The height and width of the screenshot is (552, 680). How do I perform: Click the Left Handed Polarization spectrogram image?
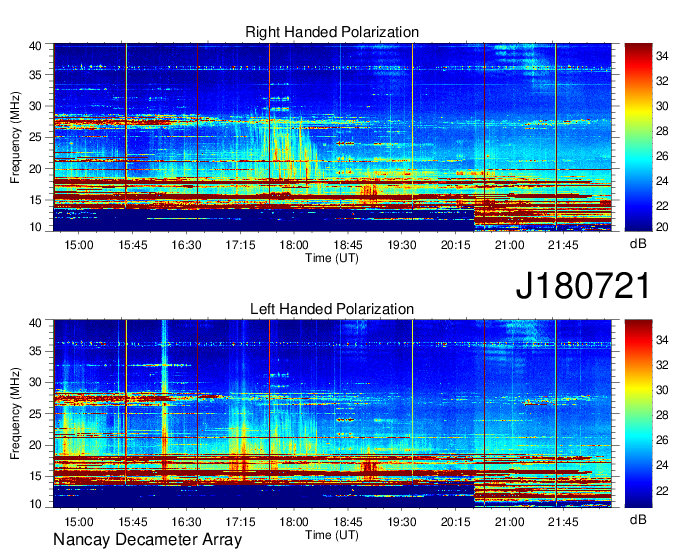coord(332,414)
